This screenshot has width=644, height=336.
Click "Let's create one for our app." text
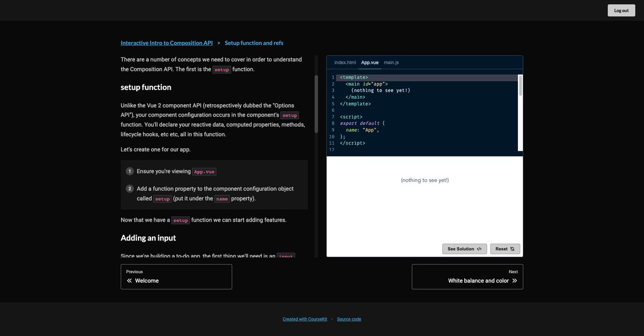point(156,149)
